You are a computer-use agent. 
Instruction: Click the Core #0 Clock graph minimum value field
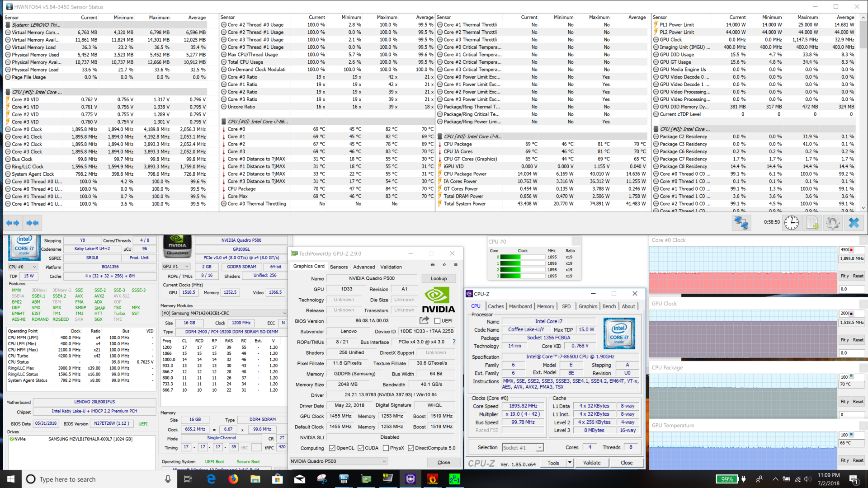coord(852,289)
